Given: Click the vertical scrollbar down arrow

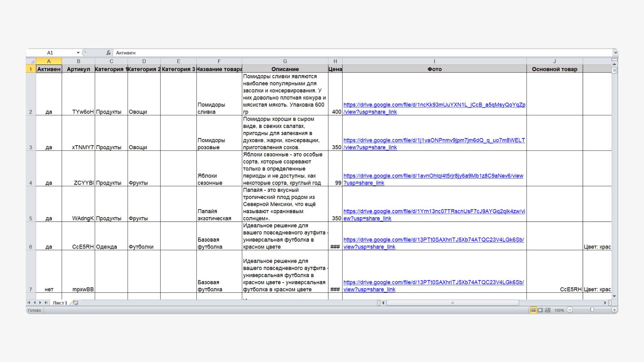Looking at the screenshot, I should [614, 296].
